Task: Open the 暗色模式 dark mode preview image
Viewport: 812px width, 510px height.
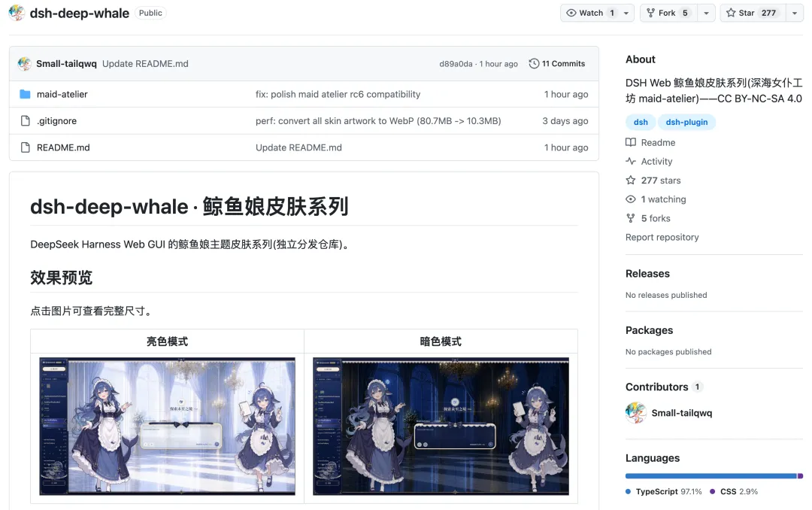Action: tap(441, 426)
